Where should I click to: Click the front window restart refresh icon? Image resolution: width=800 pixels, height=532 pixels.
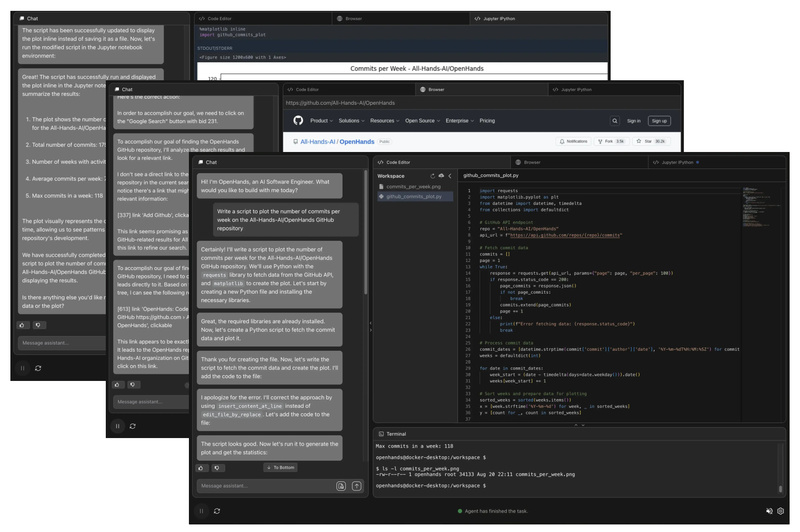(217, 511)
